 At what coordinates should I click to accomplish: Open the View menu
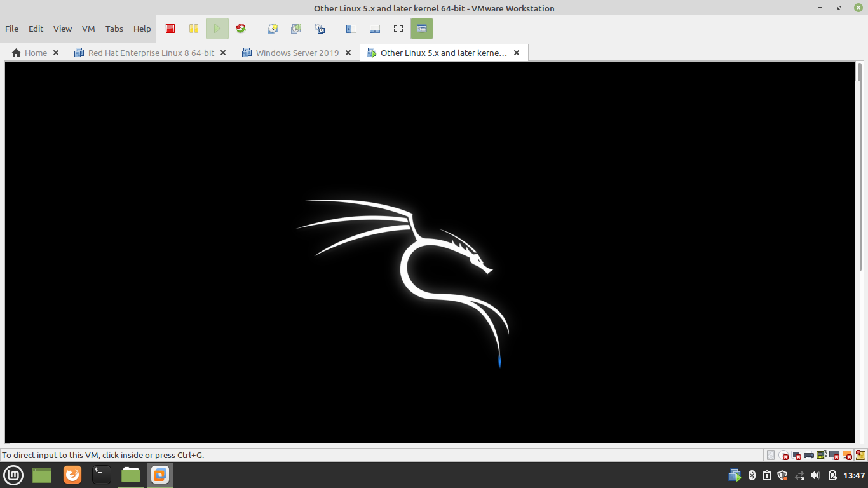coord(62,29)
